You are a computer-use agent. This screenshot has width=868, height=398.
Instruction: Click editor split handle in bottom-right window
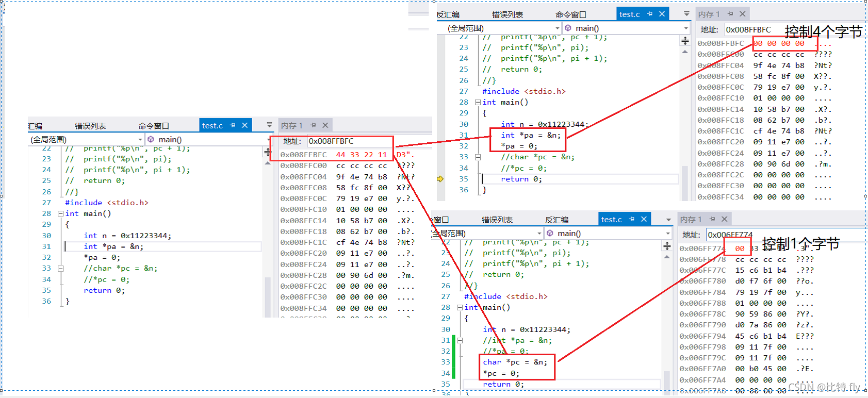667,246
